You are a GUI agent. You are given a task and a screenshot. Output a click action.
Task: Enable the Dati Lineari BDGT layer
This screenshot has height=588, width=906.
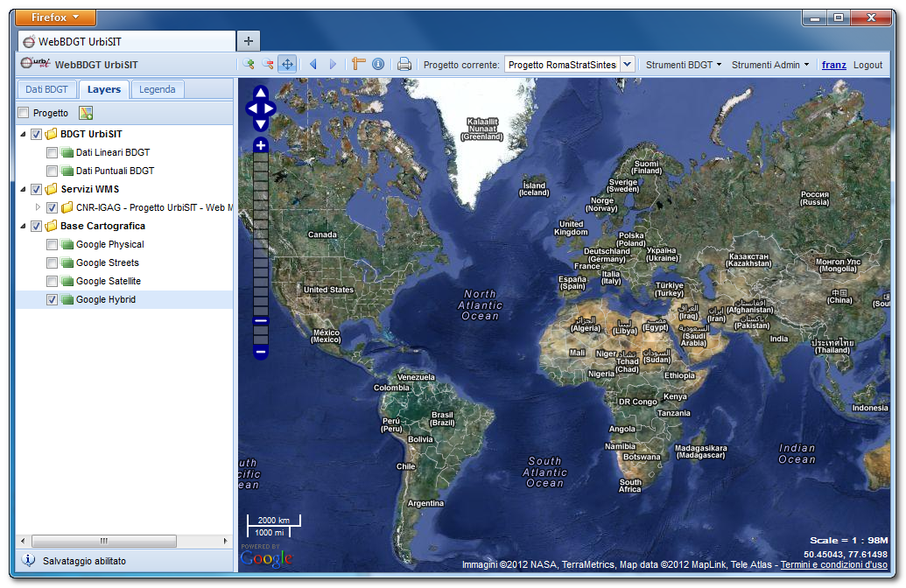52,153
